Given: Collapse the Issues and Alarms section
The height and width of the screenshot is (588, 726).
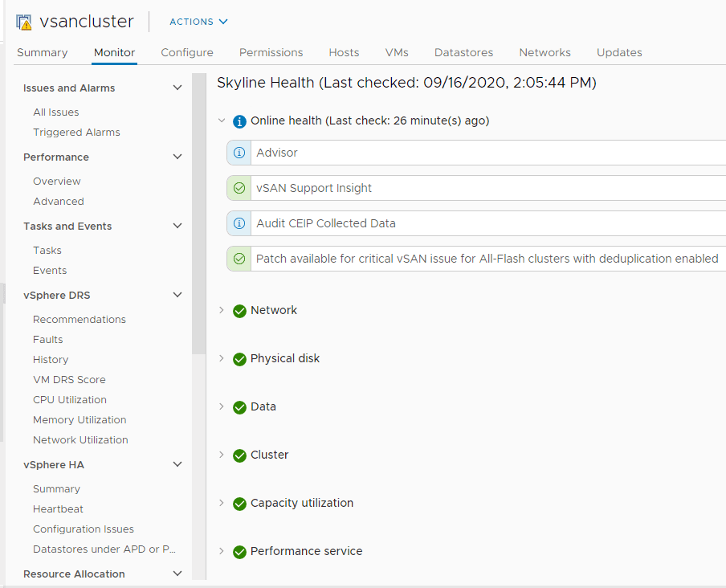Looking at the screenshot, I should 177,88.
